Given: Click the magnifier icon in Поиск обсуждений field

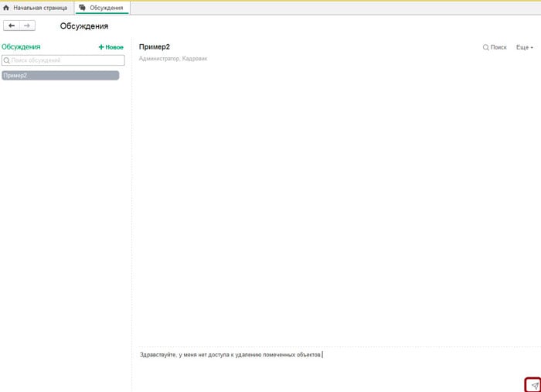Looking at the screenshot, I should (x=7, y=60).
